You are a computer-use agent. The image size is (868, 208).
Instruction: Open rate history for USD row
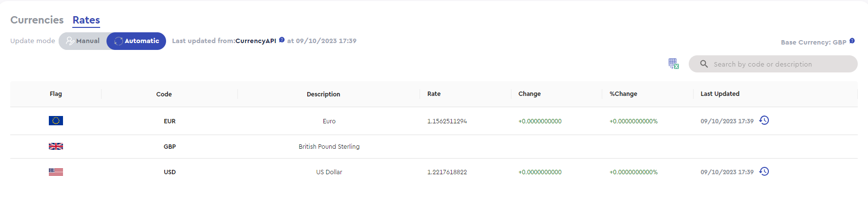[x=764, y=171]
